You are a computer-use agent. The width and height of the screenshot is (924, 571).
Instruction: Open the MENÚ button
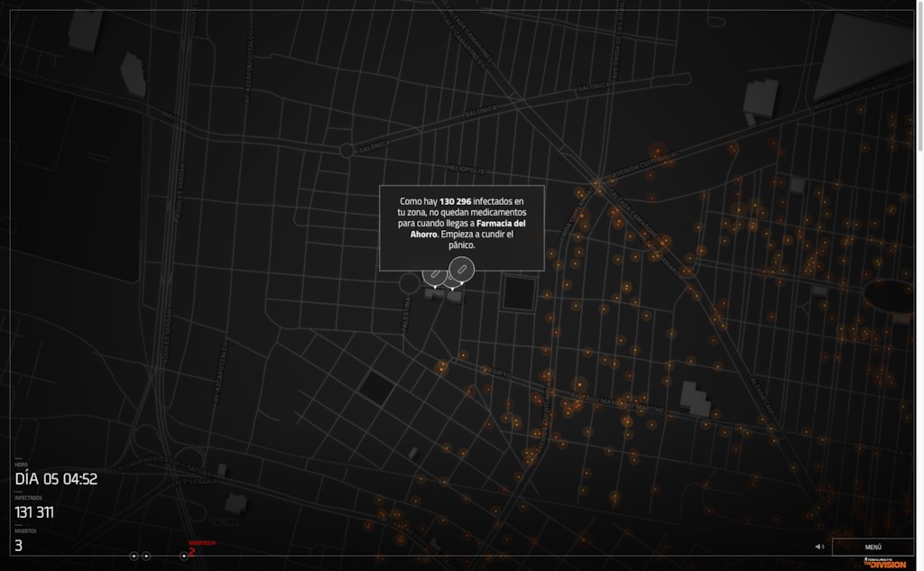[873, 547]
